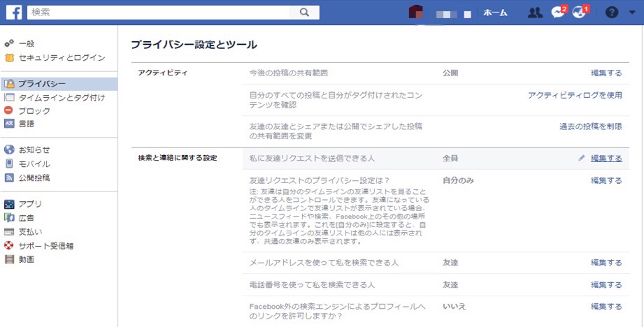Open the モバイル settings page
This screenshot has height=327, width=644.
(x=34, y=164)
